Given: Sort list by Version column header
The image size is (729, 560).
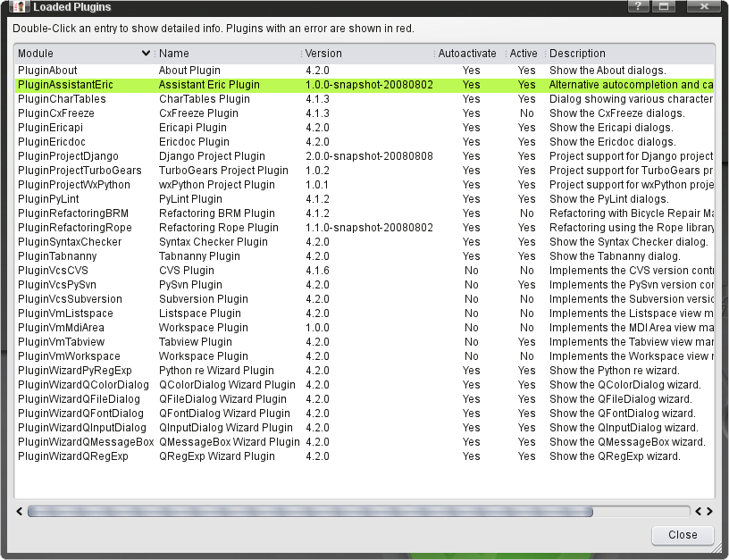Looking at the screenshot, I should click(x=323, y=54).
